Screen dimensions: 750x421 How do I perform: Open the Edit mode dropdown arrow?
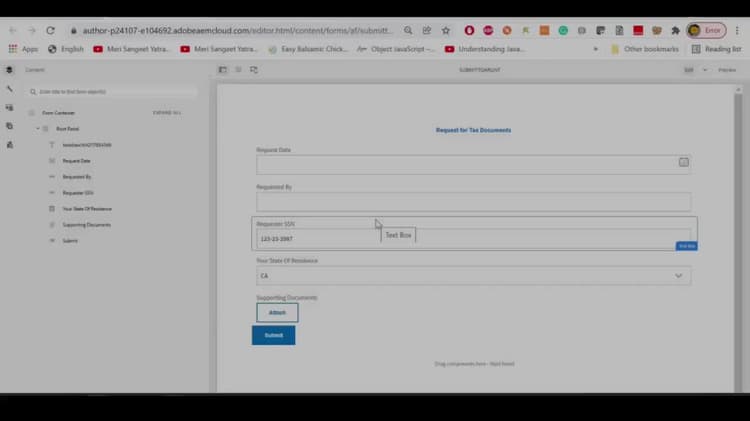coord(705,70)
